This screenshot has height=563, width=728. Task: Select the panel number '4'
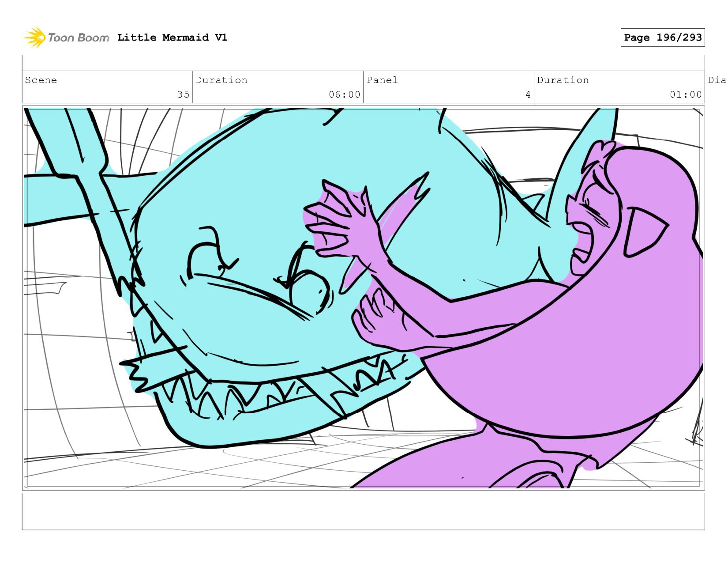tap(528, 94)
